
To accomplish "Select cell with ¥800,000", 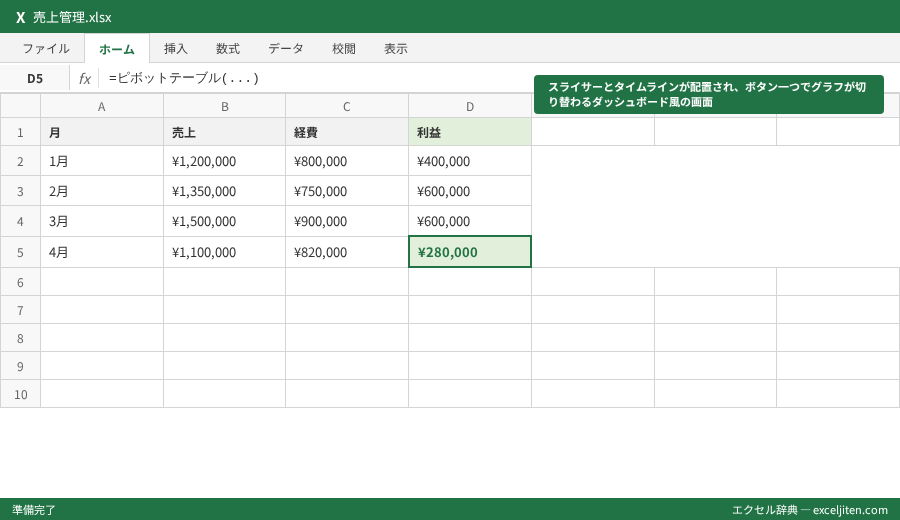I will (347, 161).
